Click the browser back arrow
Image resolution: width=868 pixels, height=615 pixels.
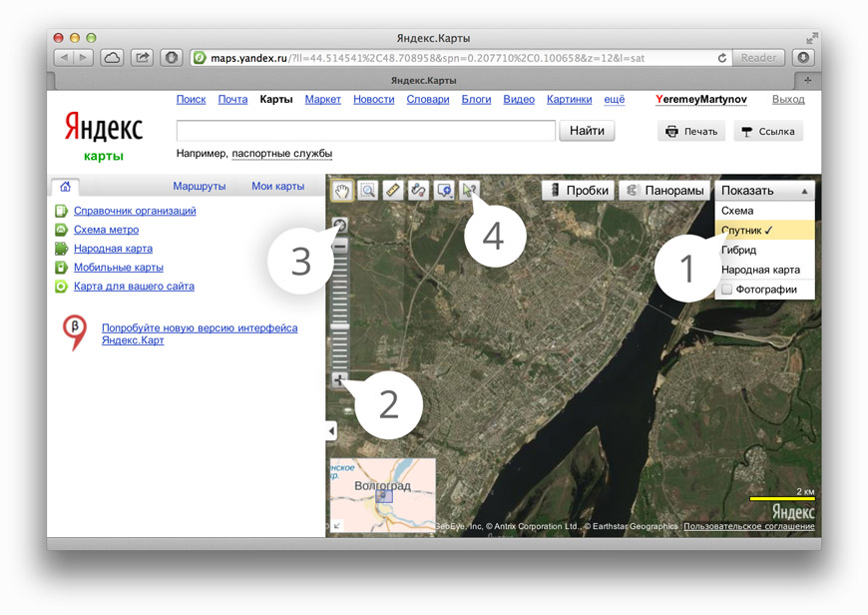click(65, 58)
